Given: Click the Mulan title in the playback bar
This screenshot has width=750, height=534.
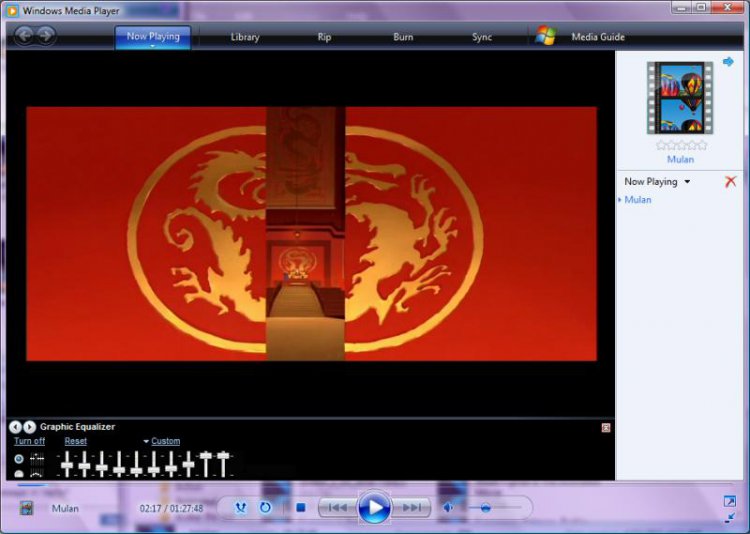Looking at the screenshot, I should click(65, 508).
